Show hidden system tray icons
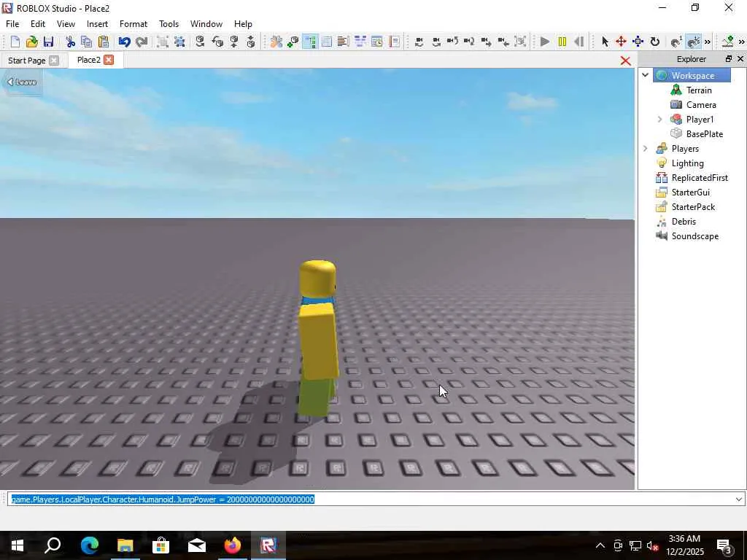Image resolution: width=747 pixels, height=560 pixels. click(x=600, y=545)
